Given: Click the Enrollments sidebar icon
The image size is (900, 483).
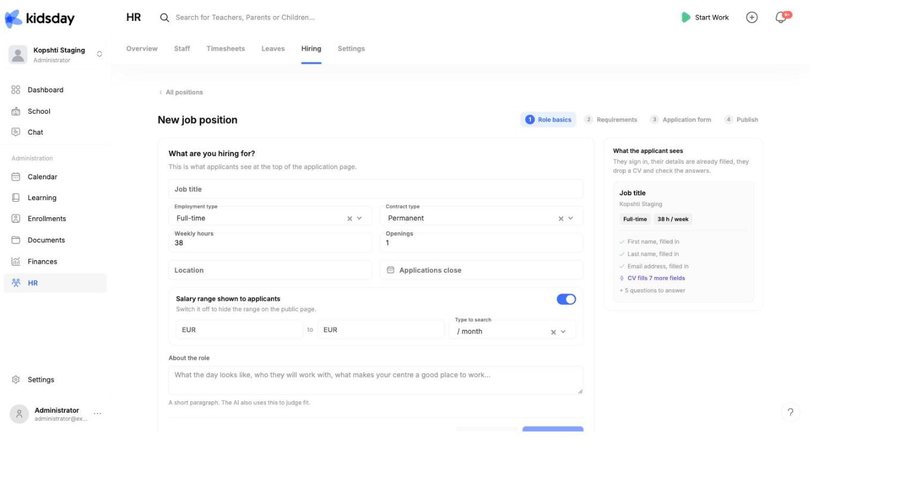Looking at the screenshot, I should click(15, 218).
